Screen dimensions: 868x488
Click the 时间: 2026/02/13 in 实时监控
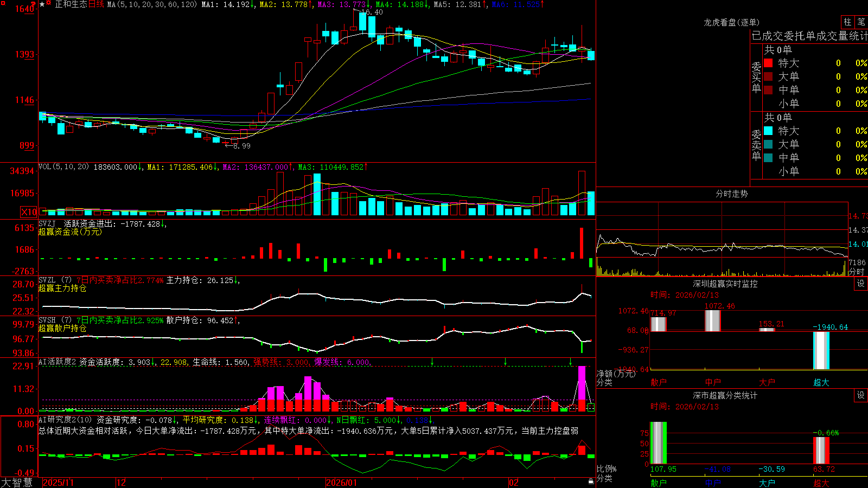pyautogui.click(x=684, y=295)
